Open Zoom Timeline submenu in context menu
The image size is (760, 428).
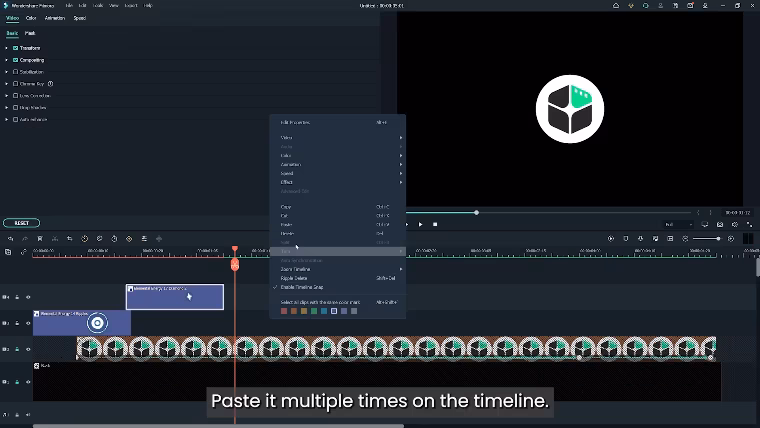tap(338, 269)
